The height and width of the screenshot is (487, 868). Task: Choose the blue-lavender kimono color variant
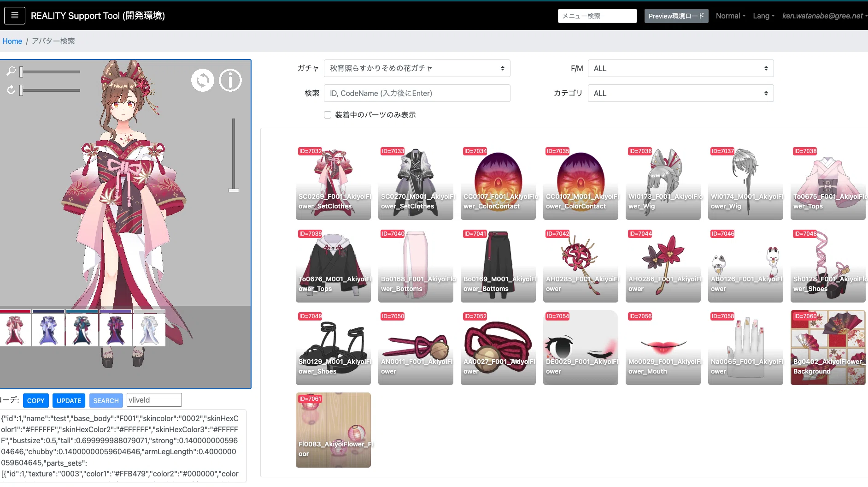[48, 329]
